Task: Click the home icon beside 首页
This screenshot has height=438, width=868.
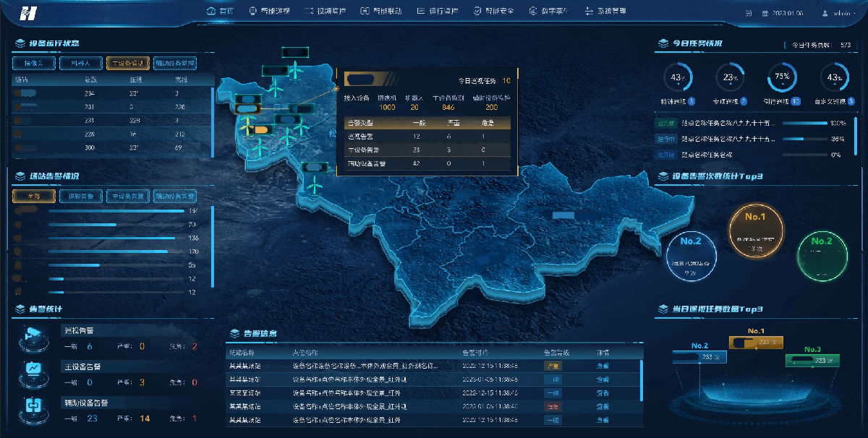Action: point(211,12)
